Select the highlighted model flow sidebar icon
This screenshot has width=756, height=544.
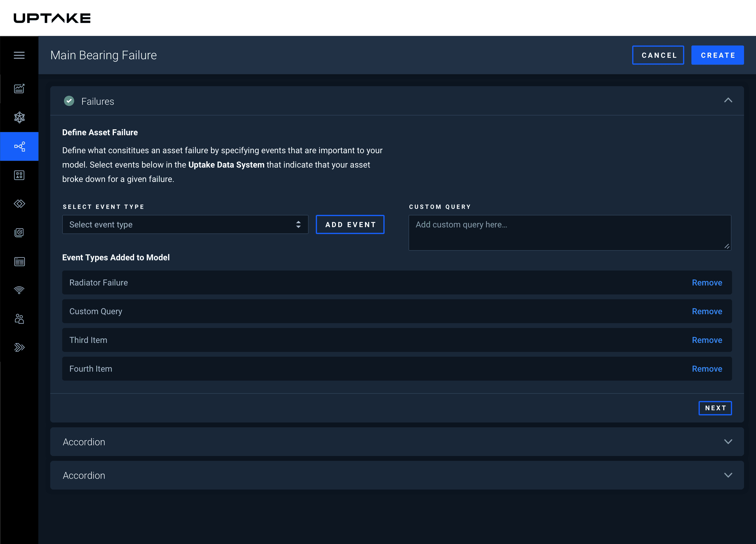(19, 146)
